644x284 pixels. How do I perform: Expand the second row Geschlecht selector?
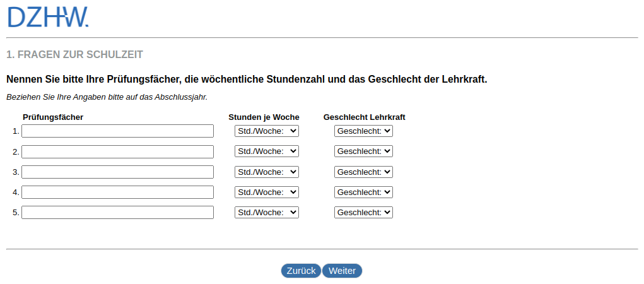(x=363, y=151)
